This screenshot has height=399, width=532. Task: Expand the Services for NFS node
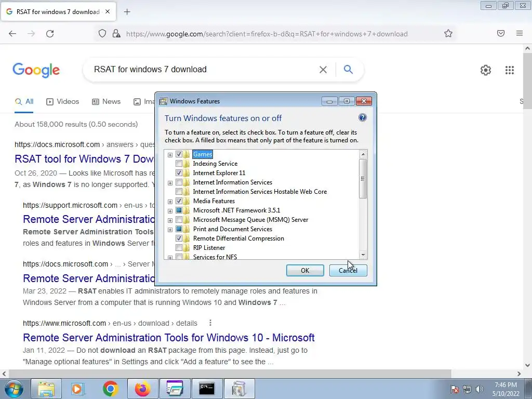click(x=170, y=258)
